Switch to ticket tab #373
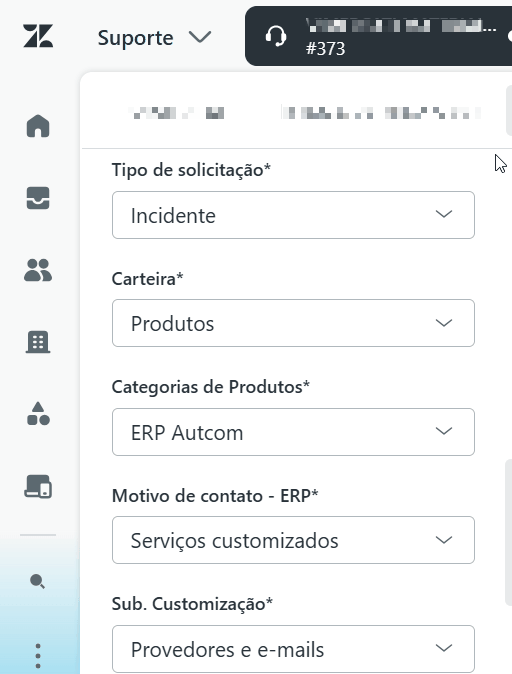The image size is (512, 674). (378, 36)
